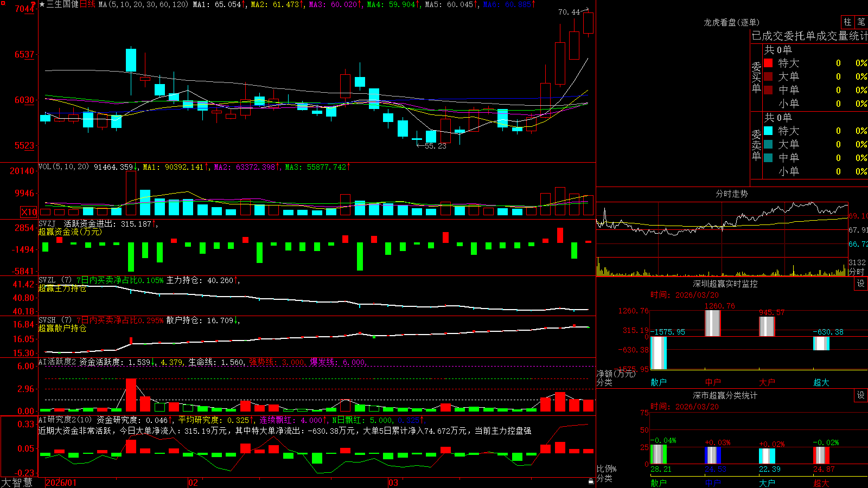Click the 超大 label in 深市超赢分类统计
Viewport: 868px width, 488px height.
coord(821,483)
